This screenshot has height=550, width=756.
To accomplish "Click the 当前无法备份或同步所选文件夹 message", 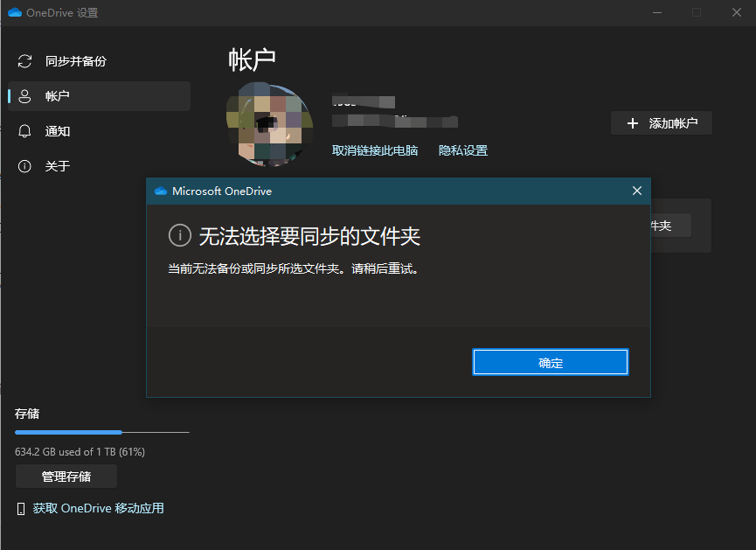I will (293, 268).
